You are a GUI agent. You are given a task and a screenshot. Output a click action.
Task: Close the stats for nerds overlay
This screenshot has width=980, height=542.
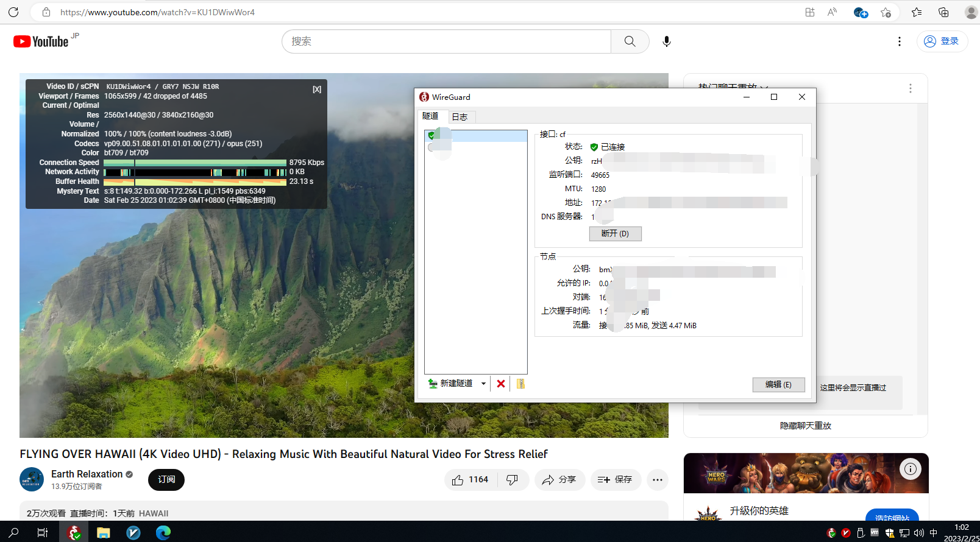pyautogui.click(x=317, y=90)
